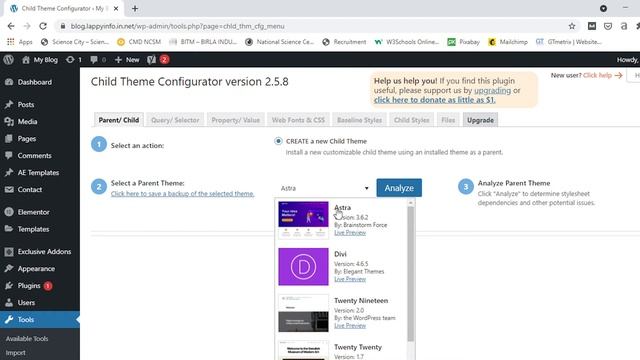Select CREATE a new Child Theme radio
Image resolution: width=640 pixels, height=360 pixels.
click(x=278, y=141)
